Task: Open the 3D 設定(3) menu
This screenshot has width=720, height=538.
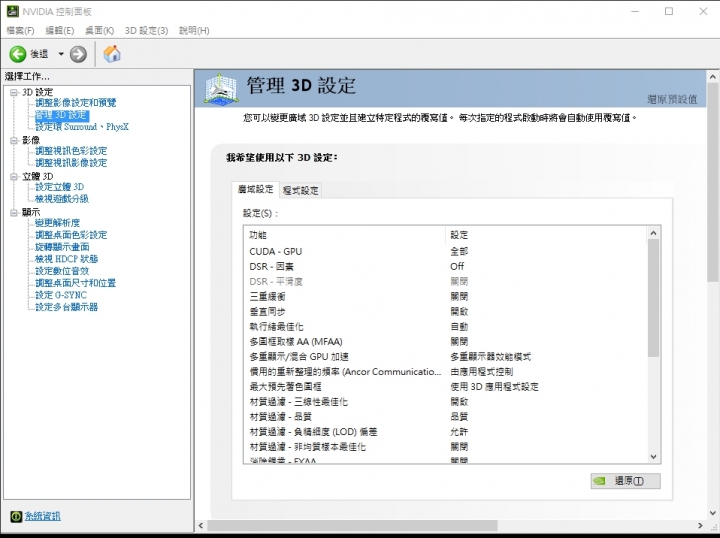Action: pyautogui.click(x=146, y=31)
